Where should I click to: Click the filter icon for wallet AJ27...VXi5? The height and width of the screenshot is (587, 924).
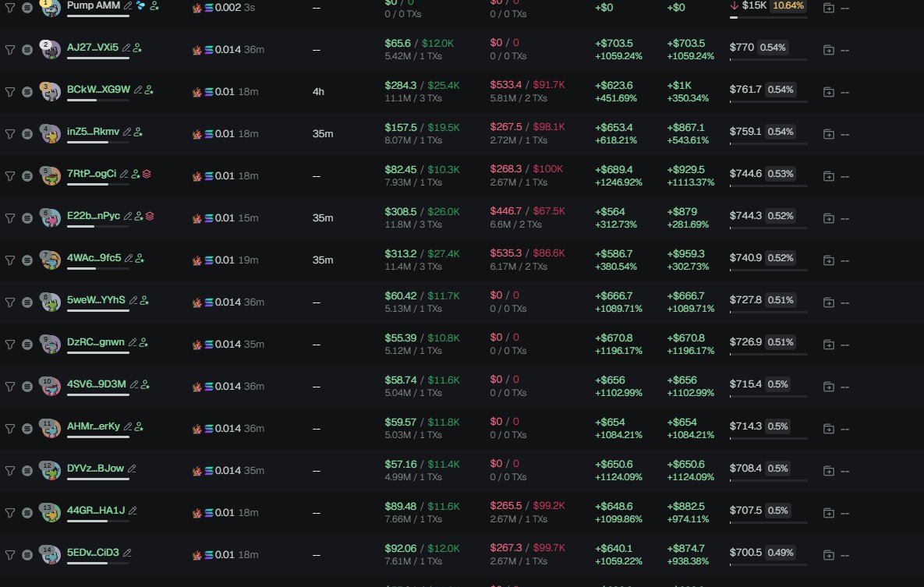10,49
